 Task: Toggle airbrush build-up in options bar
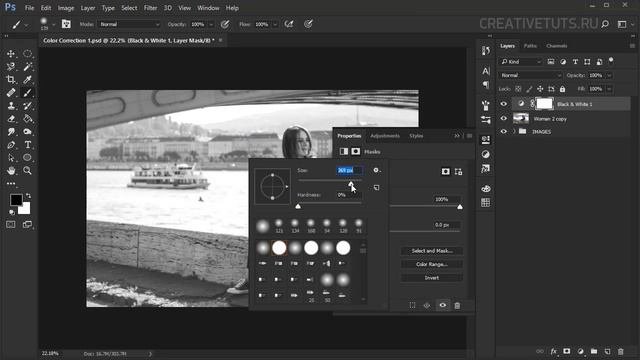pos(289,24)
